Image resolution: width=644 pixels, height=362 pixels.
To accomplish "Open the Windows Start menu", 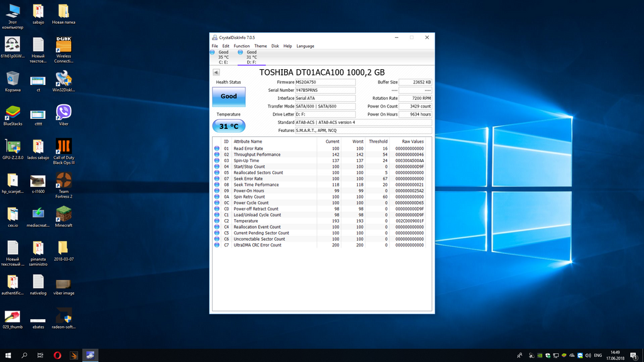I will click(8, 356).
